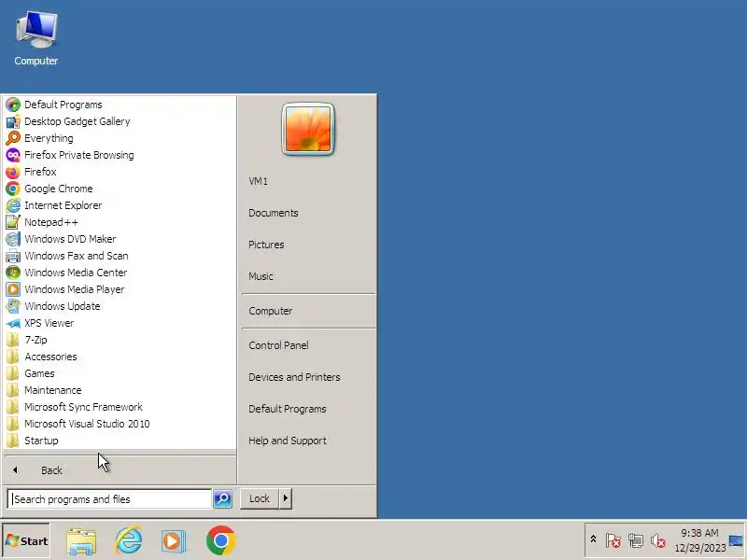Open shutdown options arrow next to Lock
Viewport: 747px width, 560px height.
coord(286,498)
